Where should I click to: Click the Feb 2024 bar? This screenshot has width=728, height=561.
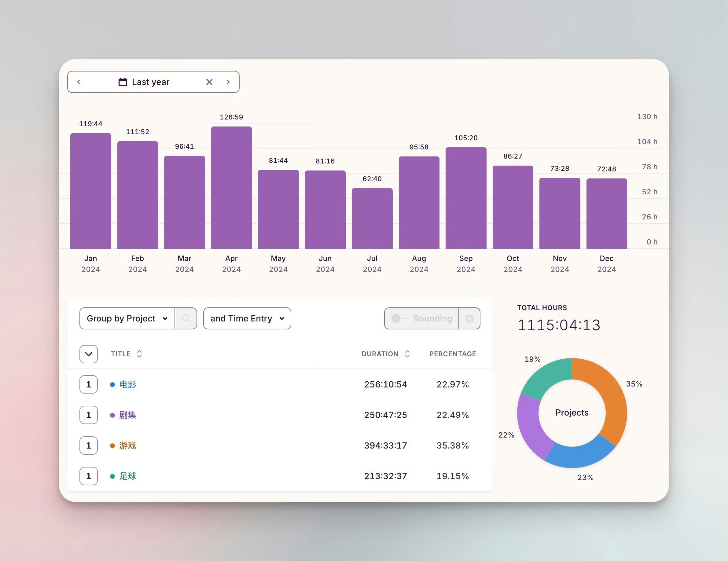pyautogui.click(x=138, y=195)
